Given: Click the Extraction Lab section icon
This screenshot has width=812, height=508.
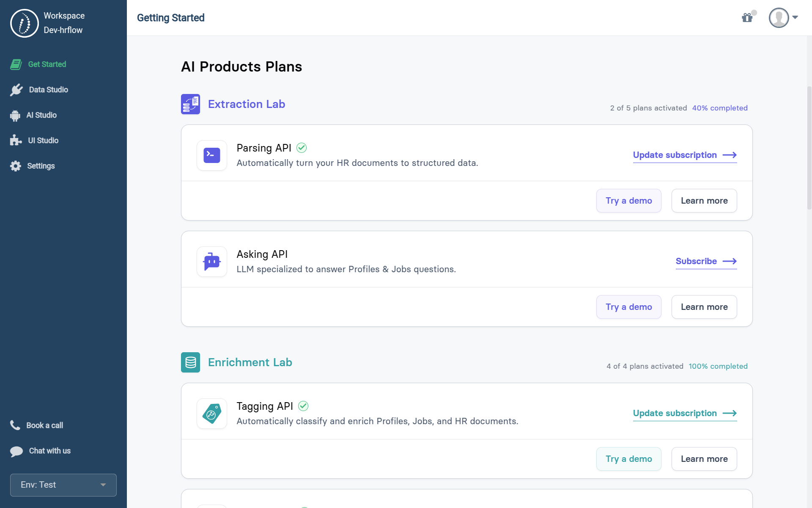Looking at the screenshot, I should tap(190, 104).
